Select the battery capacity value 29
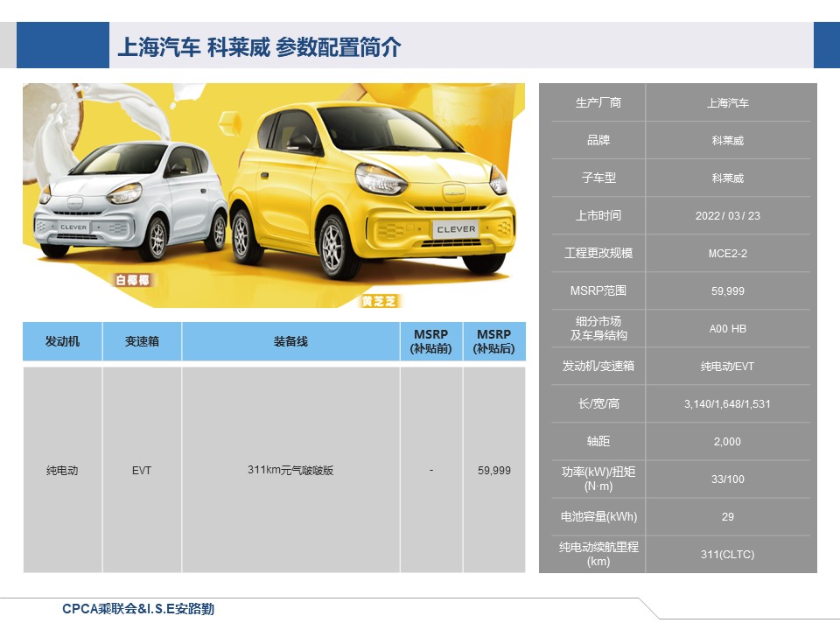The image size is (840, 630). click(x=727, y=516)
